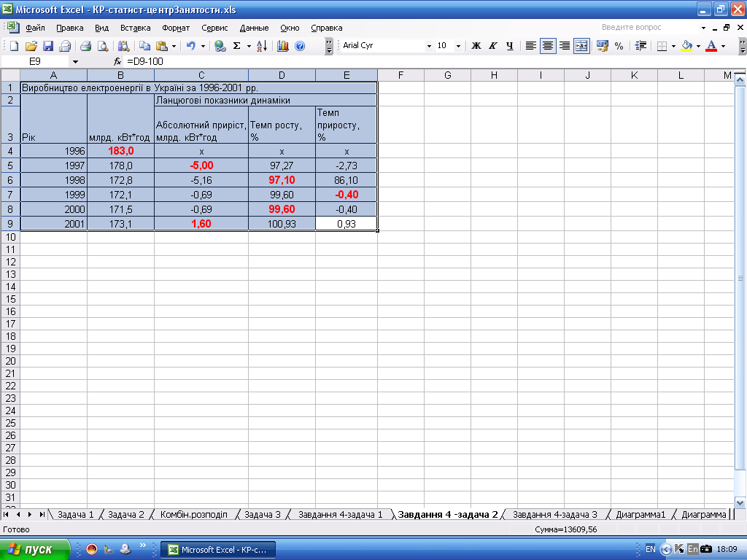Expand the Undo history dropdown arrow
The width and height of the screenshot is (747, 560).
pos(203,46)
